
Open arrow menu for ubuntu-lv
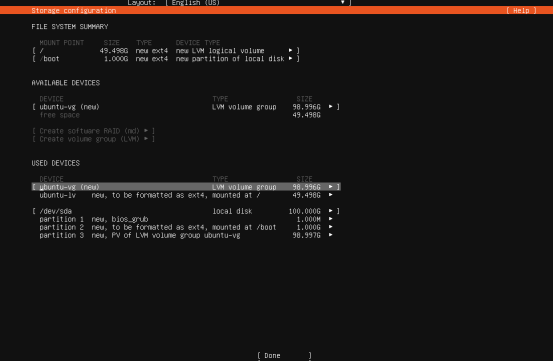331,195
